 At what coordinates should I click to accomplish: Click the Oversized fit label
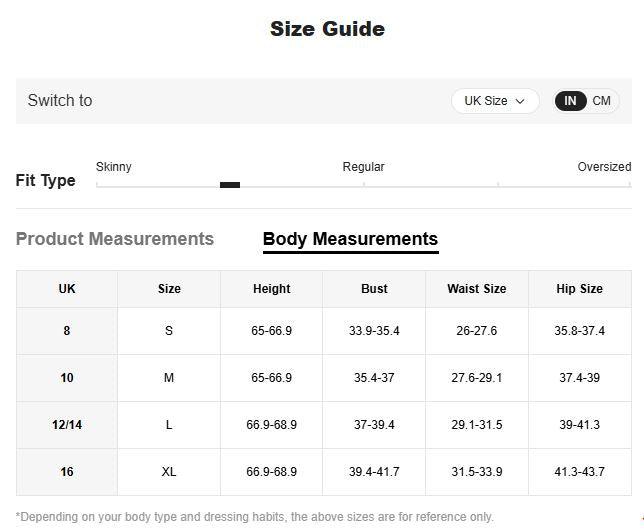pos(604,167)
